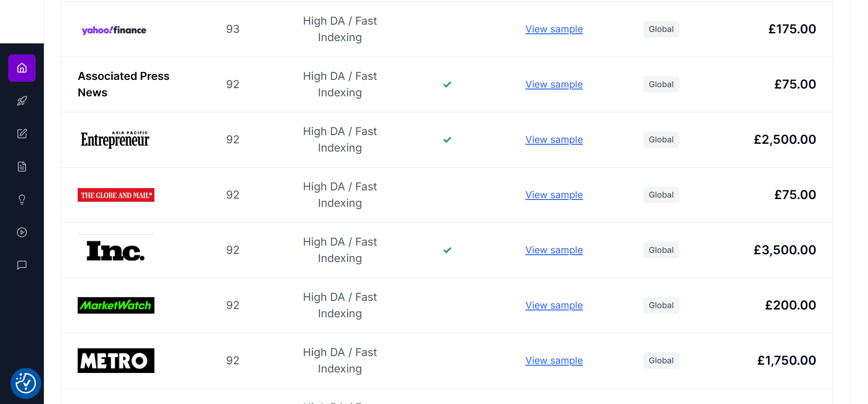This screenshot has width=868, height=404.
Task: Select the document page sidebar icon
Action: 22,167
